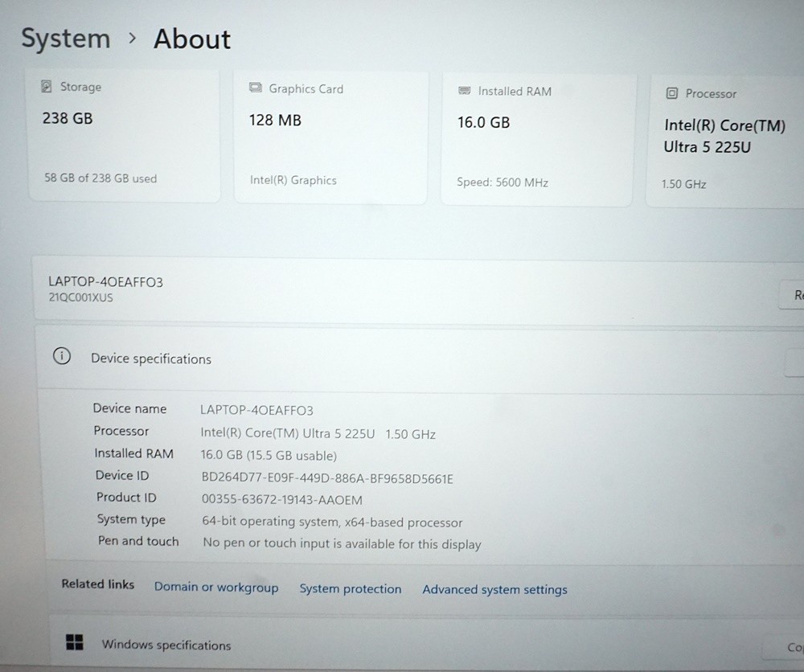
Task: Open Domain or workgroup link
Action: point(216,587)
